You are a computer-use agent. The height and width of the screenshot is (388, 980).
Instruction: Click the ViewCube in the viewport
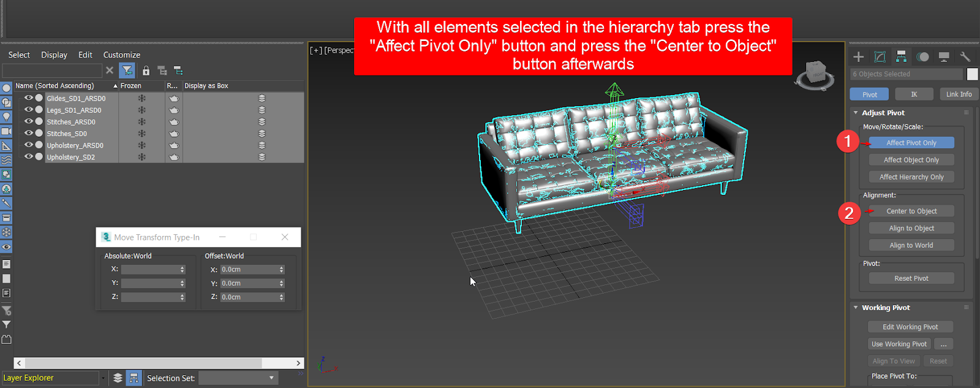pyautogui.click(x=815, y=74)
